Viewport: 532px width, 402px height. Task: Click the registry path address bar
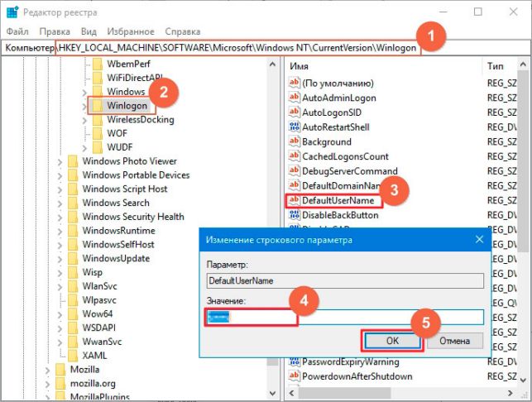click(266, 48)
